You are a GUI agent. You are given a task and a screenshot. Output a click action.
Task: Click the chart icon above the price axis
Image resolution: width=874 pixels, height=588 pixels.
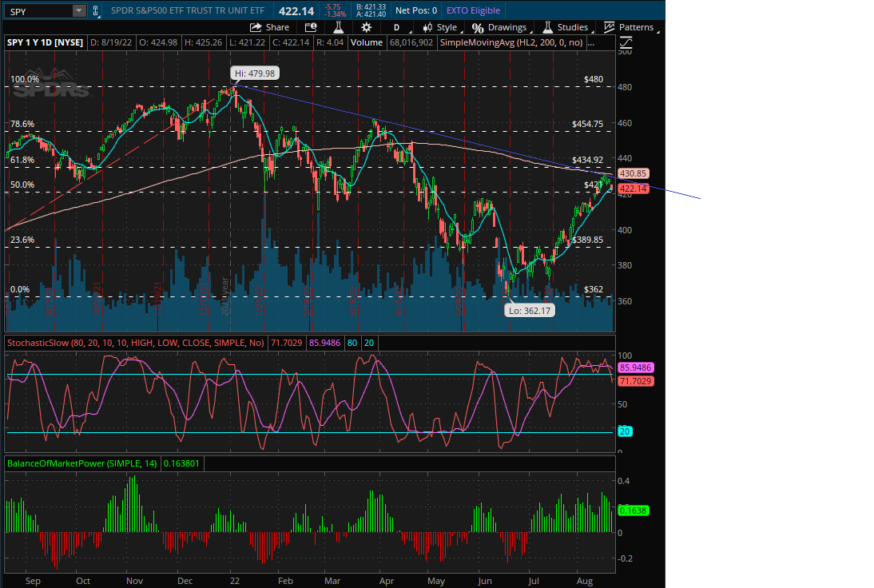tap(626, 43)
